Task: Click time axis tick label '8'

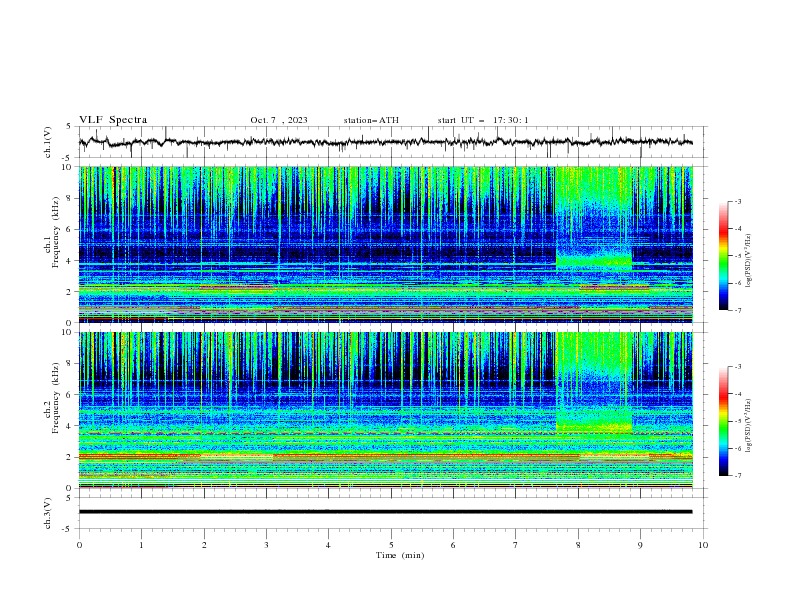Action: 578,545
